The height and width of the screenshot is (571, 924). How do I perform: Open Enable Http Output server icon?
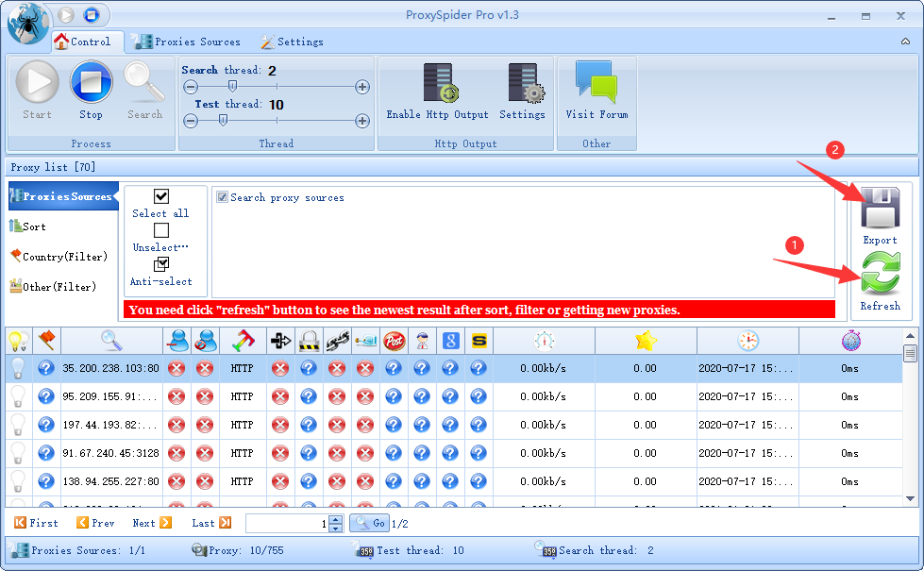point(438,84)
